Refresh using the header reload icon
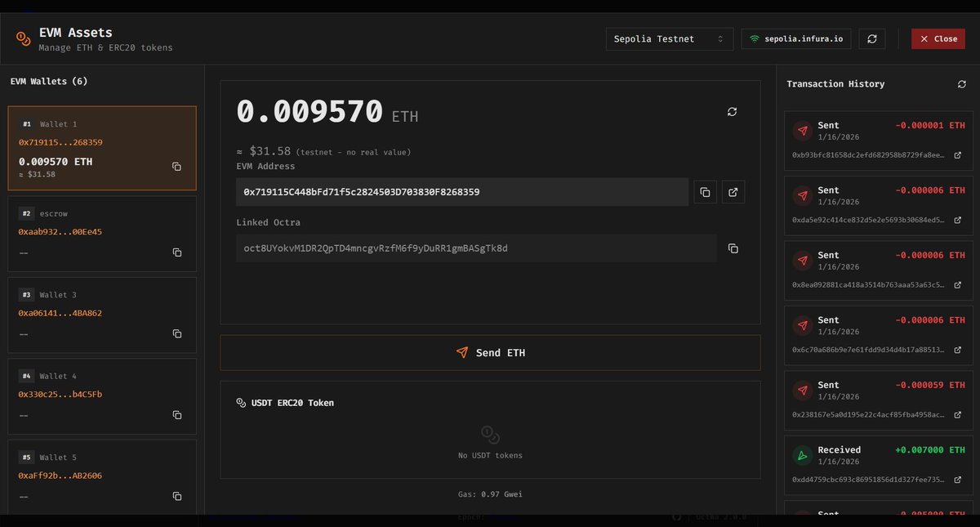 [872, 38]
